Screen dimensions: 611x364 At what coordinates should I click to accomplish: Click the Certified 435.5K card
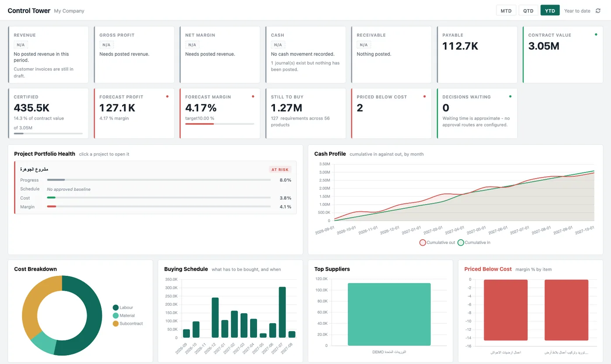click(48, 113)
